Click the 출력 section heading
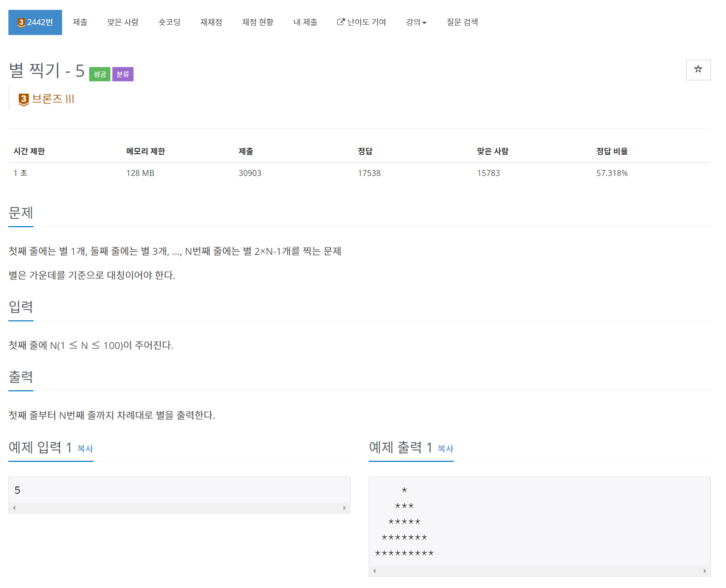Screen dimensions: 726x588 pyautogui.click(x=21, y=377)
